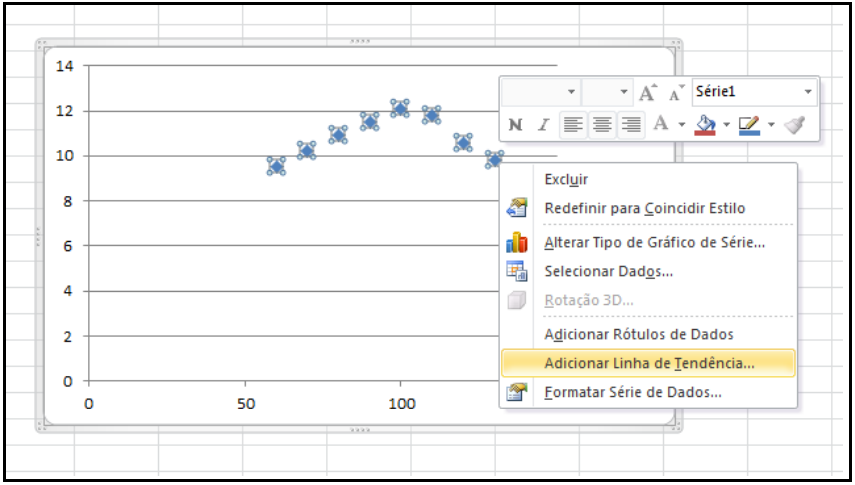Click Selecionar Dados in context menu
The width and height of the screenshot is (855, 485).
608,271
